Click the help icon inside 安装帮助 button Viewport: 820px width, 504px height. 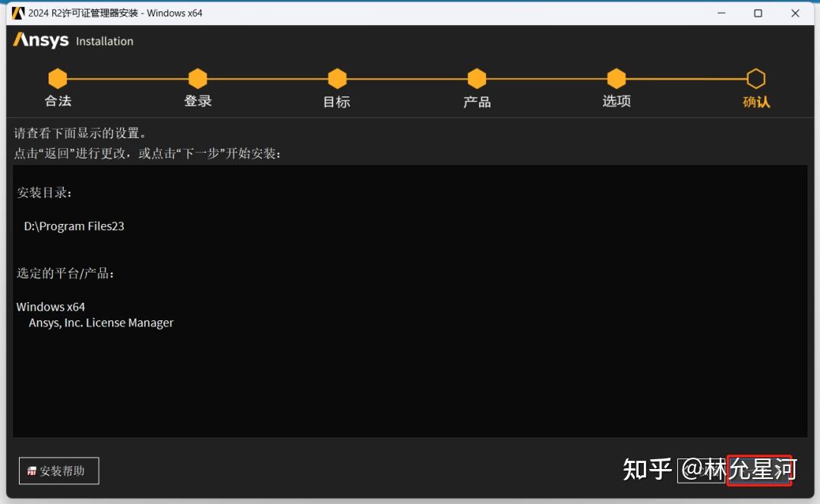(32, 471)
